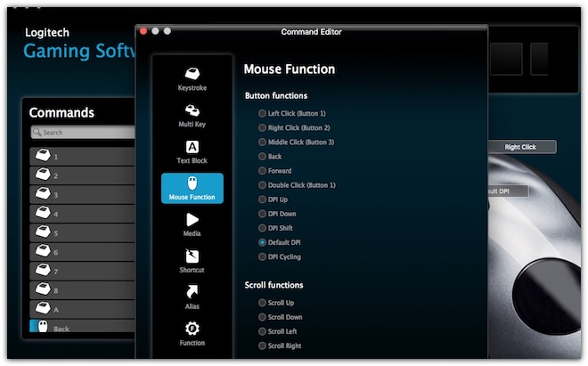Select command key icon for '8'
This screenshot has width=588, height=366.
click(43, 289)
